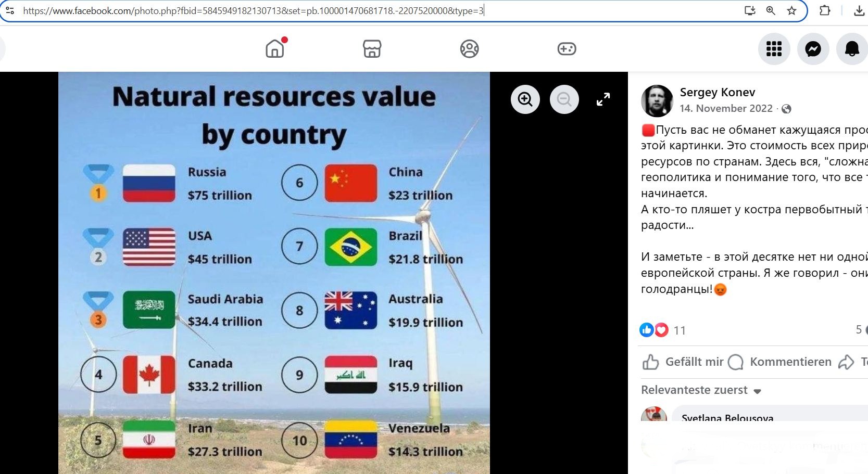Open Sergey Konev's profile name link
This screenshot has width=868, height=474.
tap(717, 93)
